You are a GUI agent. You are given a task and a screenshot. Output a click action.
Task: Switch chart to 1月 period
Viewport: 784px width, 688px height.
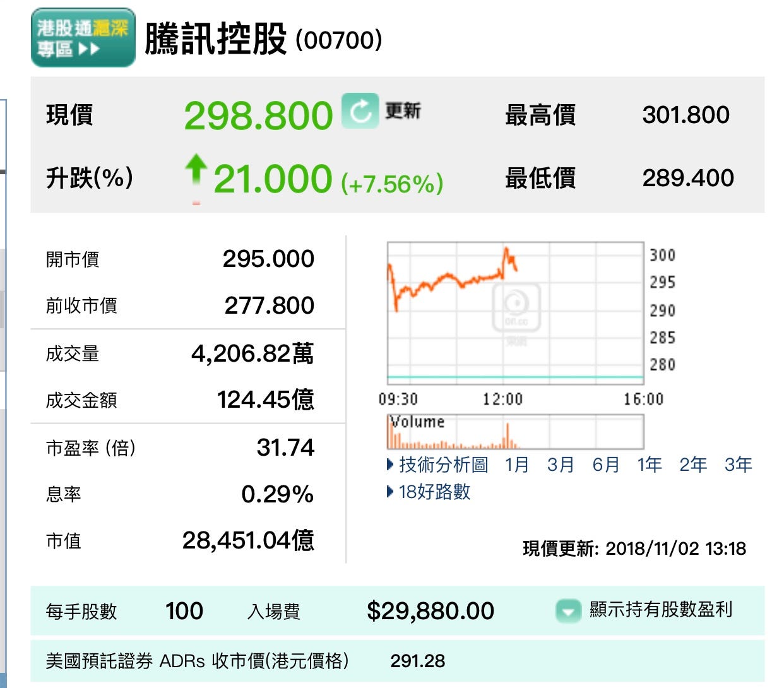[517, 465]
